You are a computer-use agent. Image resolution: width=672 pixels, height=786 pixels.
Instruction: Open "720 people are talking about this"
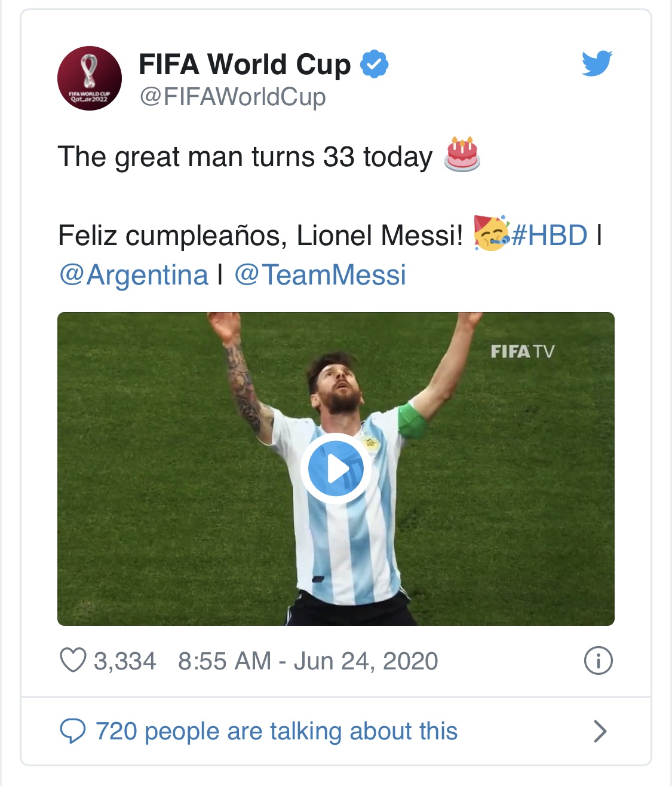(277, 731)
